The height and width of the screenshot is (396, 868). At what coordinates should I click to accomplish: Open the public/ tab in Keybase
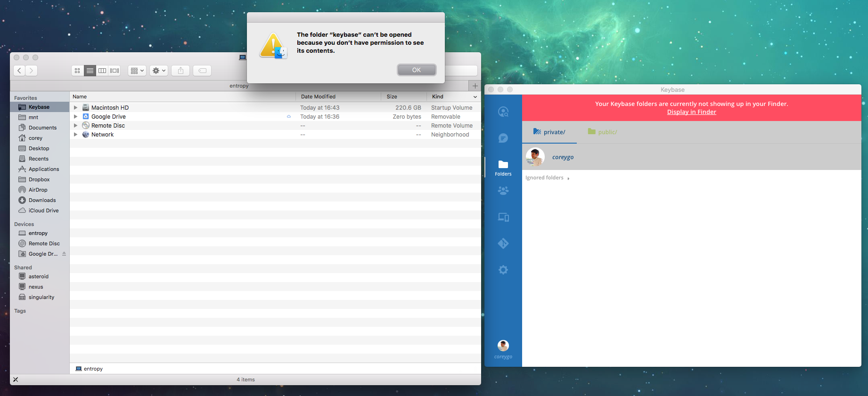pos(603,132)
